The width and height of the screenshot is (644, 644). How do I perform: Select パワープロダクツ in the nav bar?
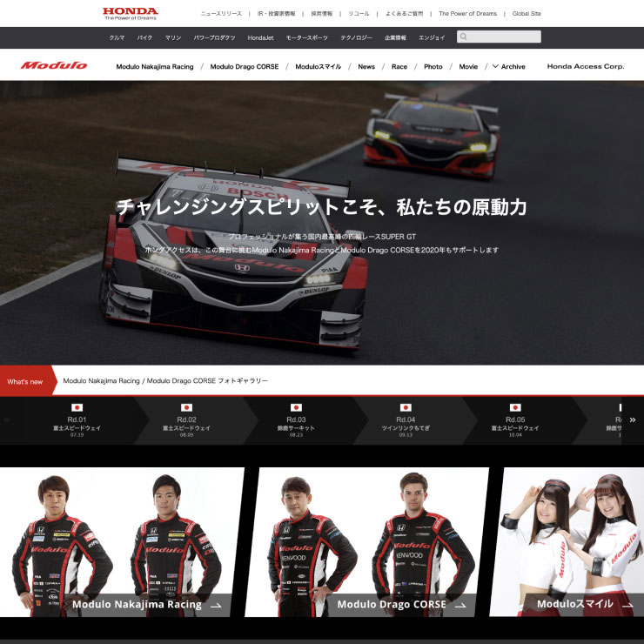(x=214, y=37)
